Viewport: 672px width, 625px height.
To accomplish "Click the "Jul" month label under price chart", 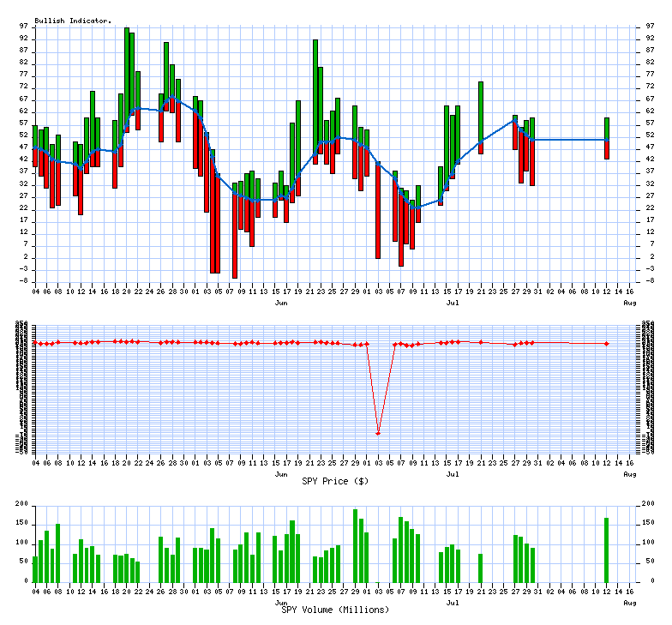I will pos(451,473).
